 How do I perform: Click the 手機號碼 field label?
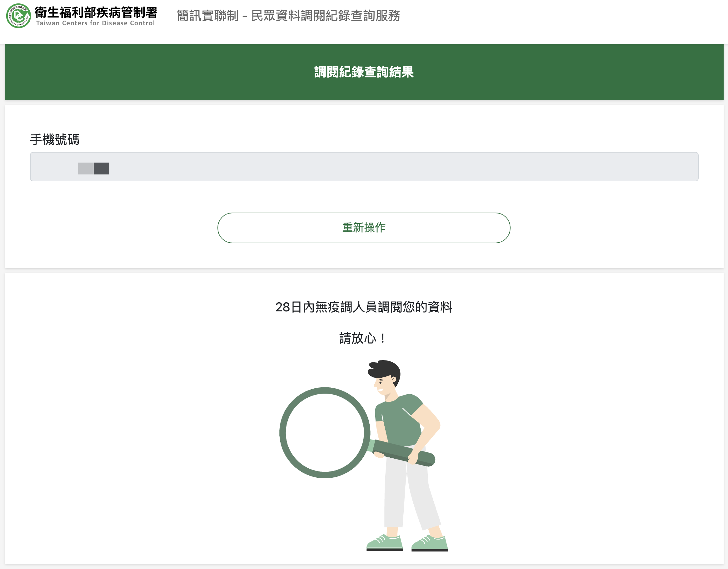(x=55, y=139)
